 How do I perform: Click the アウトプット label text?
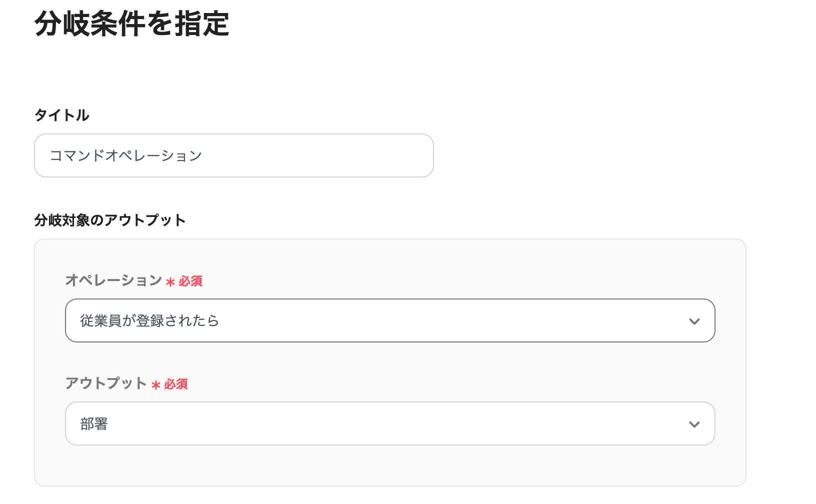(x=106, y=384)
